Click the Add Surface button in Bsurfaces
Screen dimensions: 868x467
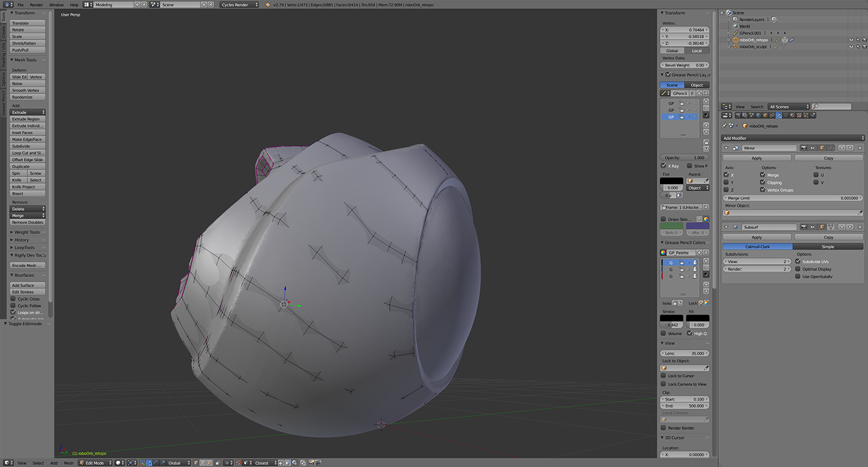(x=28, y=285)
